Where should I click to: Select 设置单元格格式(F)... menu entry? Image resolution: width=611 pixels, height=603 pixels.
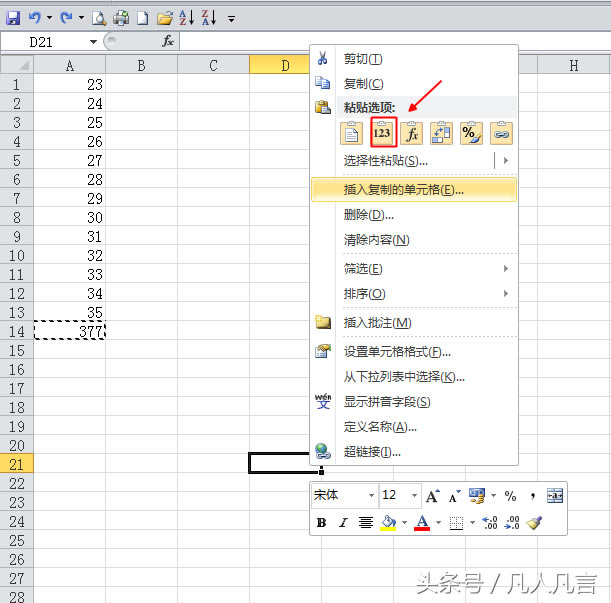pyautogui.click(x=415, y=352)
